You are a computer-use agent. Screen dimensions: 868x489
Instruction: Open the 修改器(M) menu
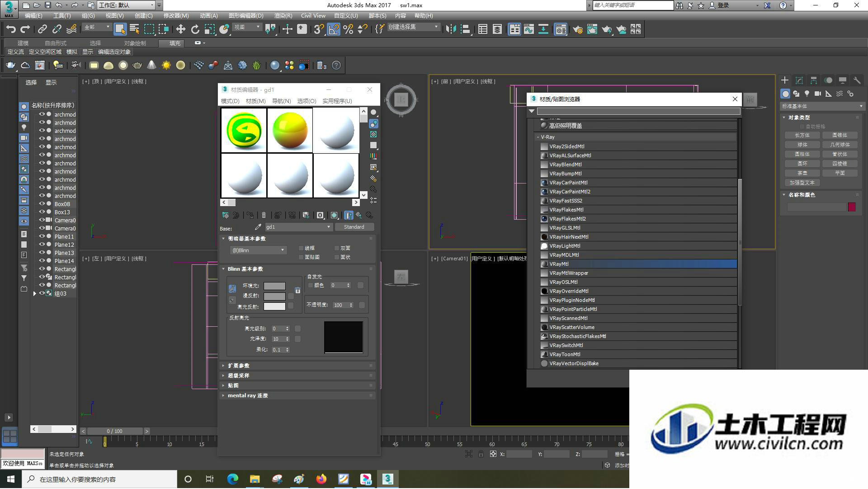(x=176, y=16)
